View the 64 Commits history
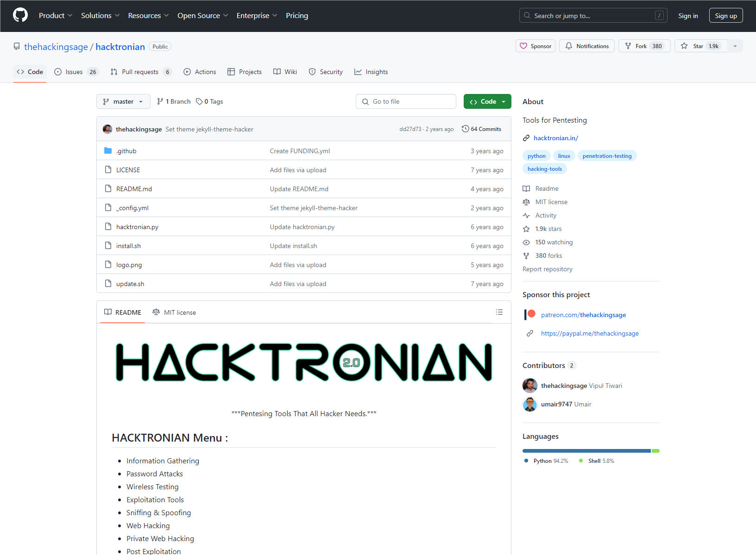The image size is (756, 555). tap(482, 129)
